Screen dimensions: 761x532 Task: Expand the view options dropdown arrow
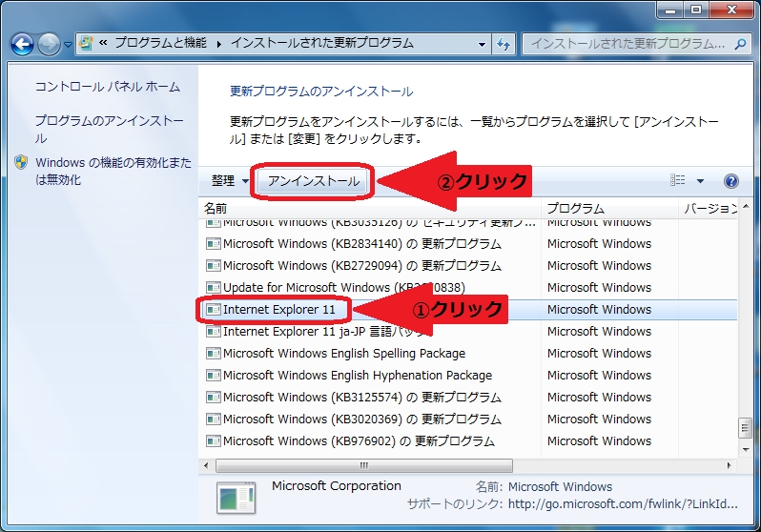(700, 181)
